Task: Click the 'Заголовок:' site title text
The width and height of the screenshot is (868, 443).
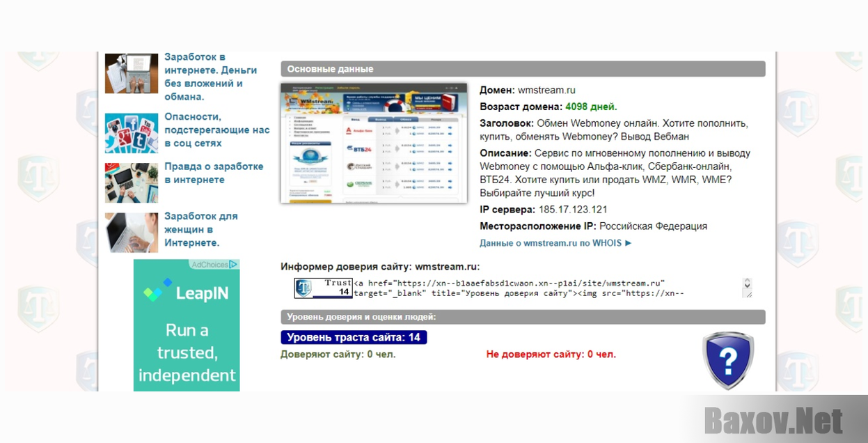Action: 614,130
